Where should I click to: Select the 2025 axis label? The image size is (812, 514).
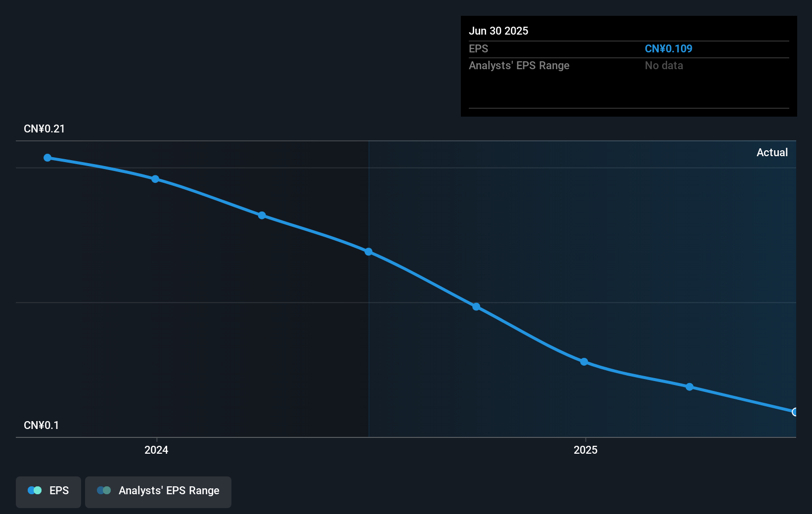[586, 450]
